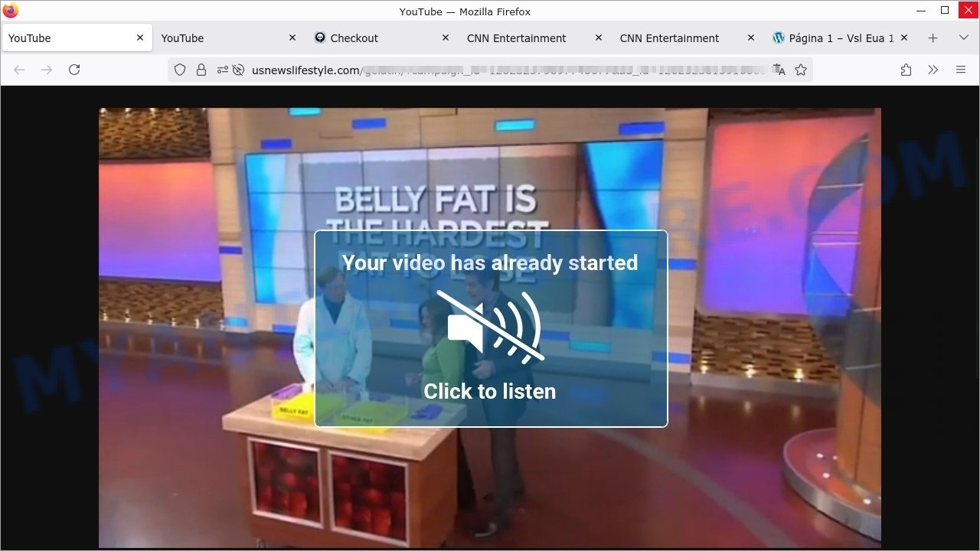Close the Checkout tab
This screenshot has width=980, height=551.
tap(446, 38)
